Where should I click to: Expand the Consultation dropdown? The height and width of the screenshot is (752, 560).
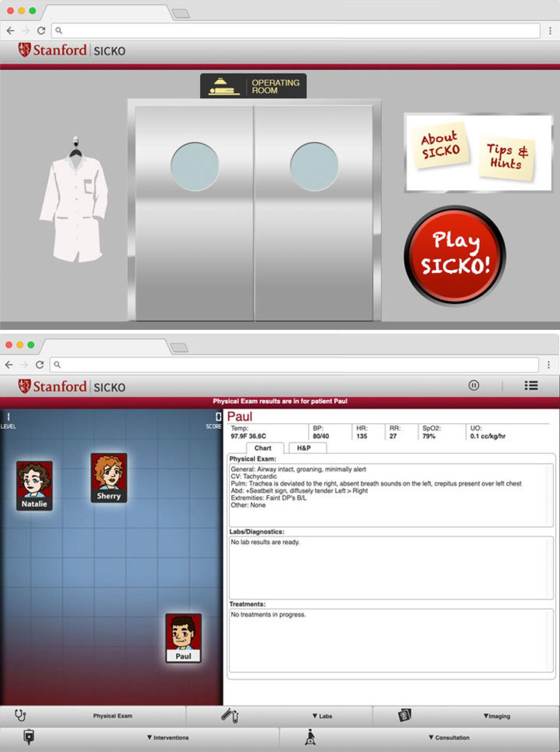(x=449, y=738)
